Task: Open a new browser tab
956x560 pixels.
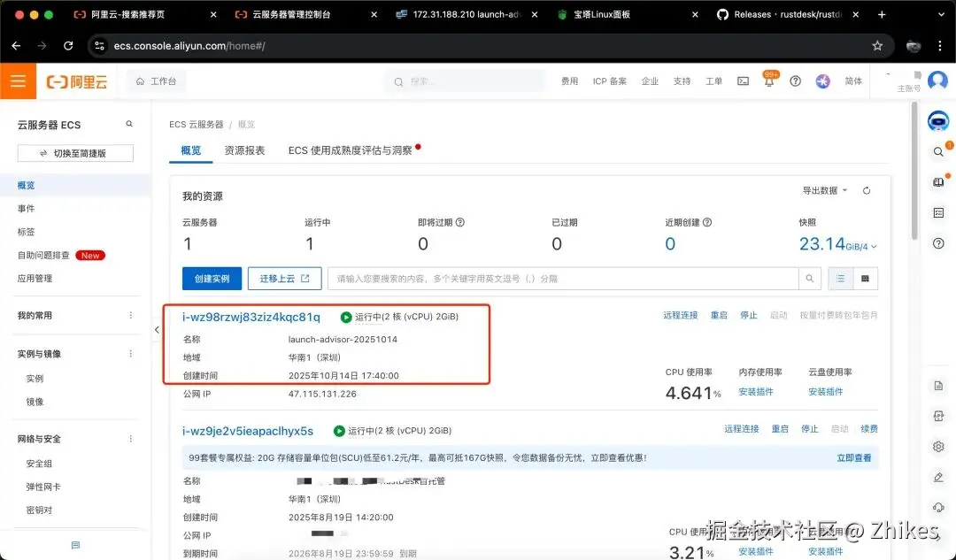Action: pyautogui.click(x=882, y=15)
